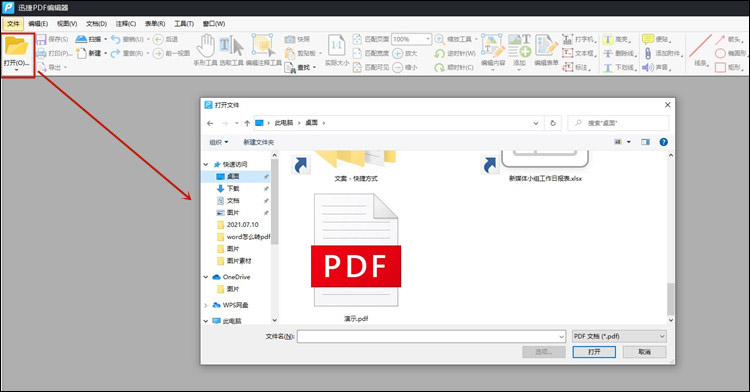Activate the Select text tool

(x=232, y=46)
